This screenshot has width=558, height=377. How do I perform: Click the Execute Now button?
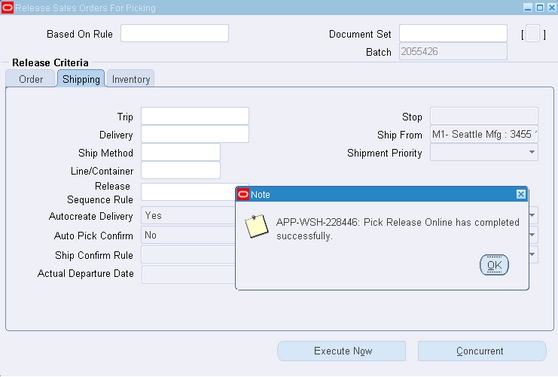342,351
